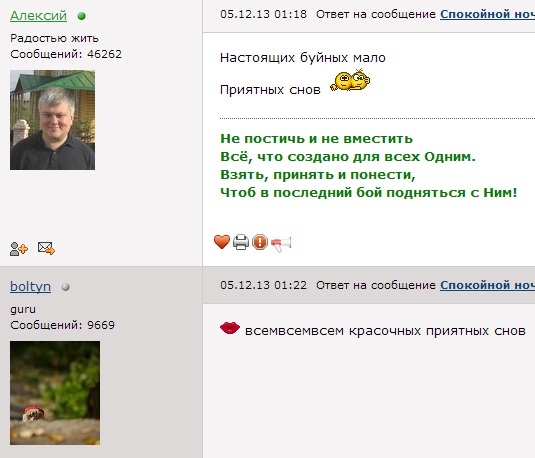The image size is (535, 458).
Task: Open Алексий's user profile link
Action: coord(39,16)
